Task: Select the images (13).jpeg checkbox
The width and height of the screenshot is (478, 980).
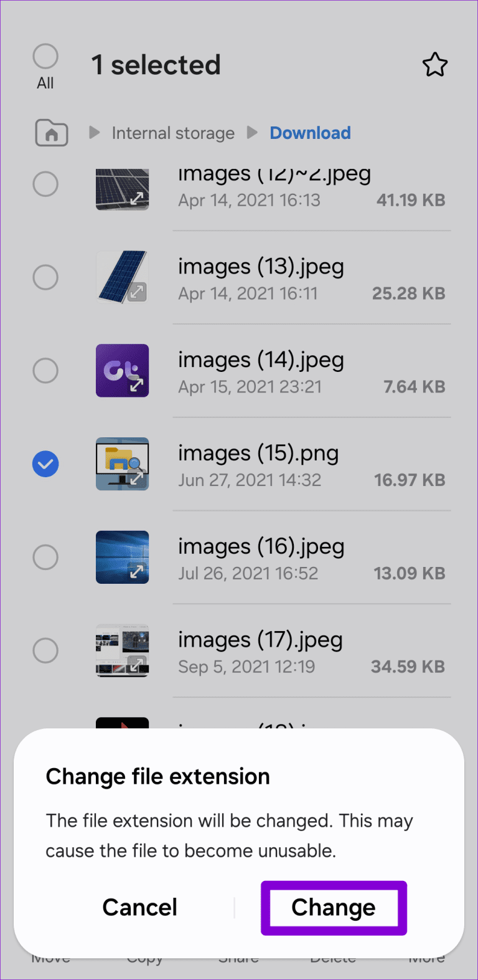Action: (45, 277)
